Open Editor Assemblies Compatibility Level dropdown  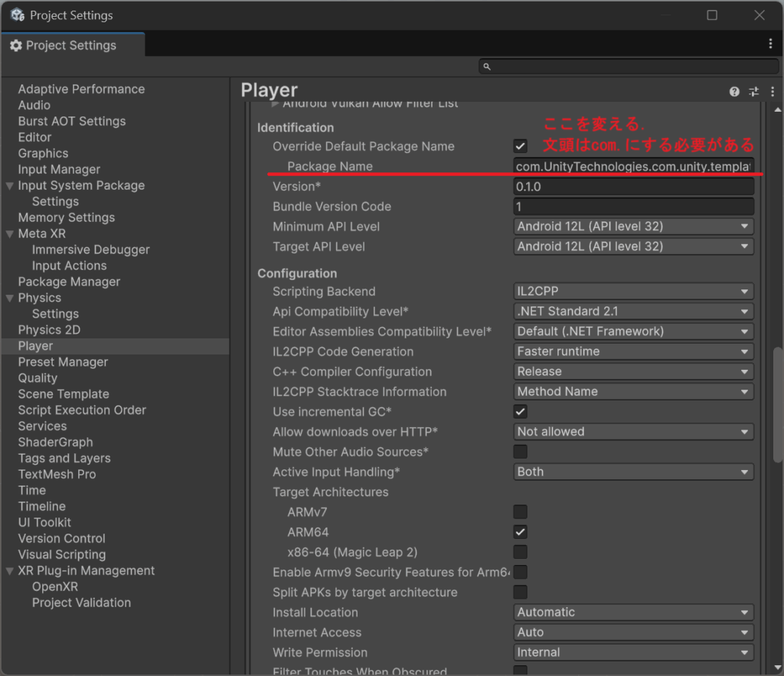[633, 331]
